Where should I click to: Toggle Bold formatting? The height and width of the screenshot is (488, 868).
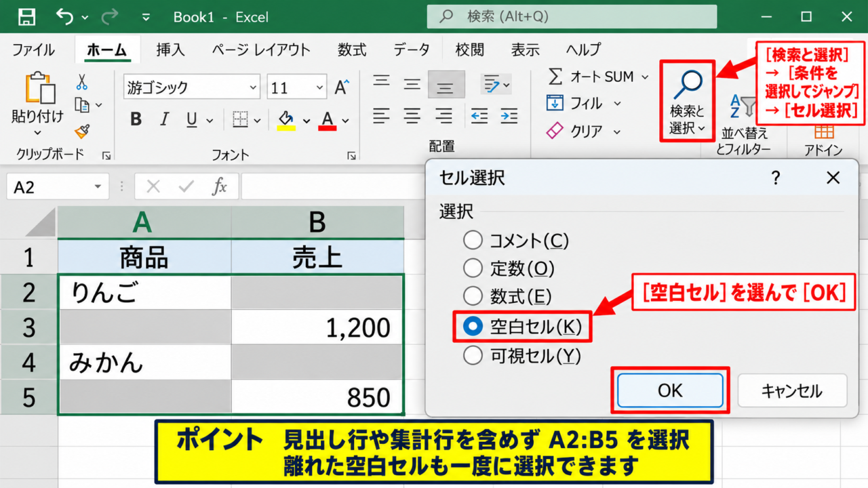tap(136, 120)
